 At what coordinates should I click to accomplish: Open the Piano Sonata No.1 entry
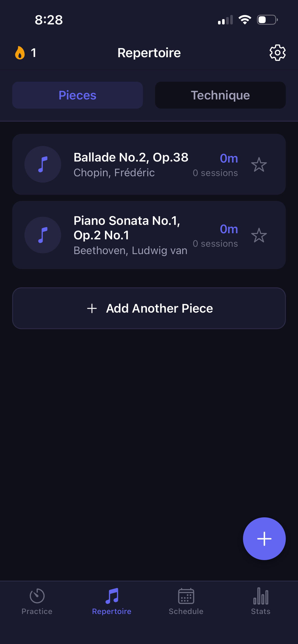127,228
